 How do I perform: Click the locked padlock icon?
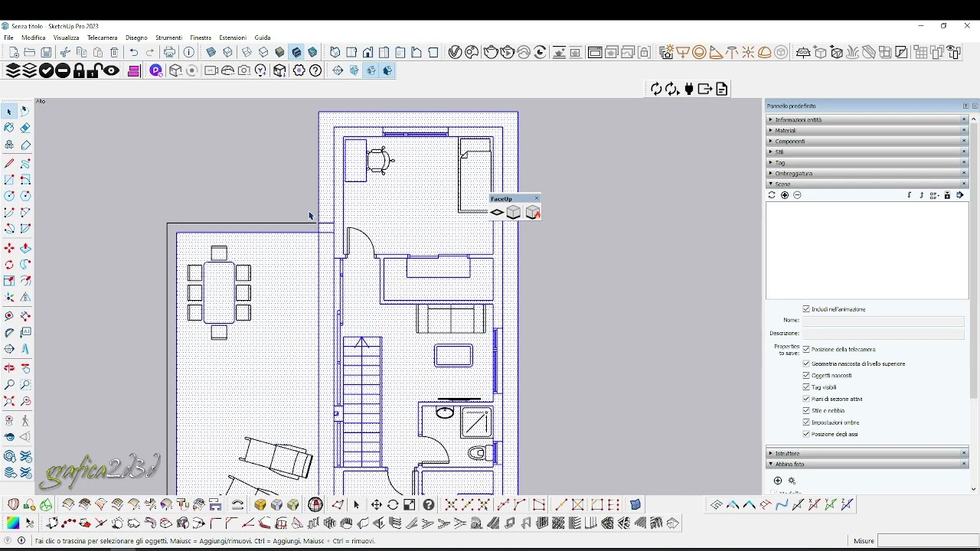click(79, 70)
